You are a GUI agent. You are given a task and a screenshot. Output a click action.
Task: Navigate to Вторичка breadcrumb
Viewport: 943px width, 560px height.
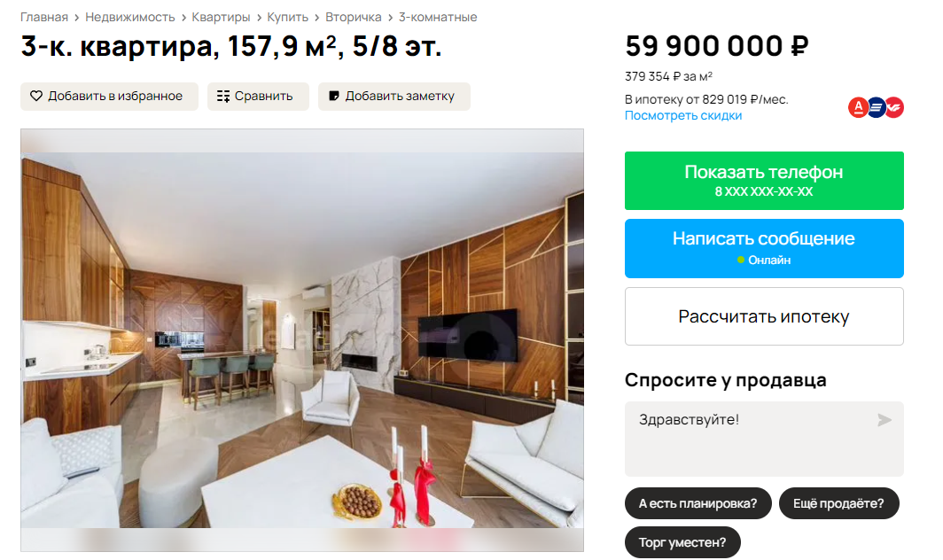coord(353,17)
